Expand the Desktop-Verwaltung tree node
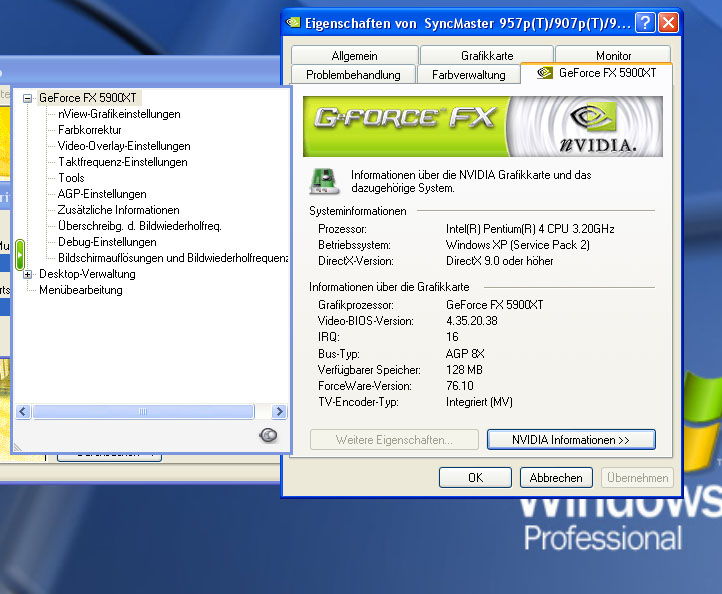Screen dimensions: 722x594 28,274
